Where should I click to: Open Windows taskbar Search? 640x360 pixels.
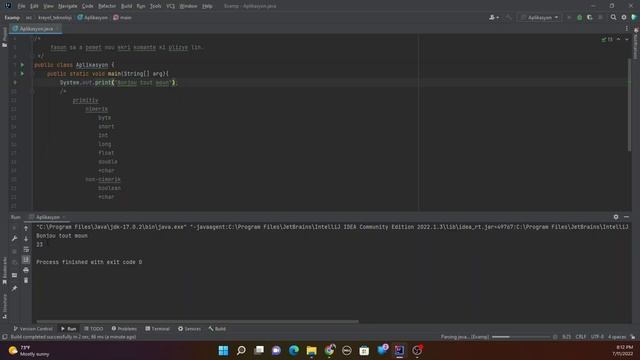coord(241,350)
